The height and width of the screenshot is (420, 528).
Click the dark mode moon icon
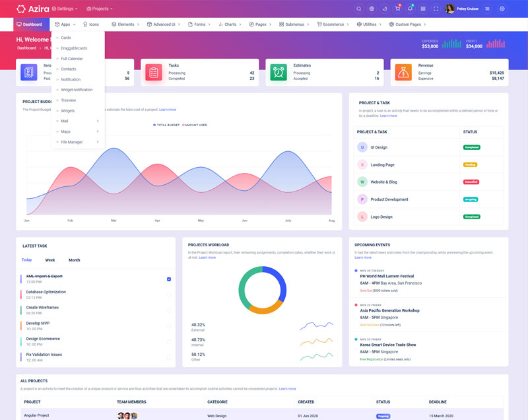point(385,9)
